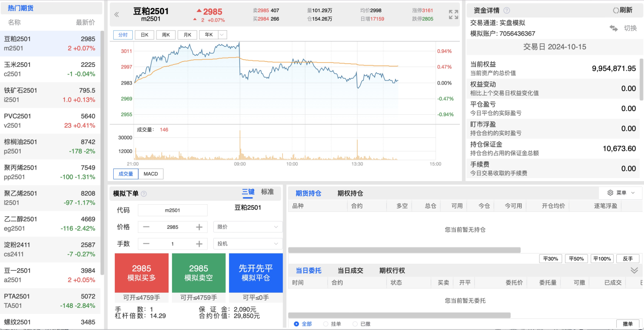
Task: Select 豆一2501 row
Action: click(x=50, y=275)
